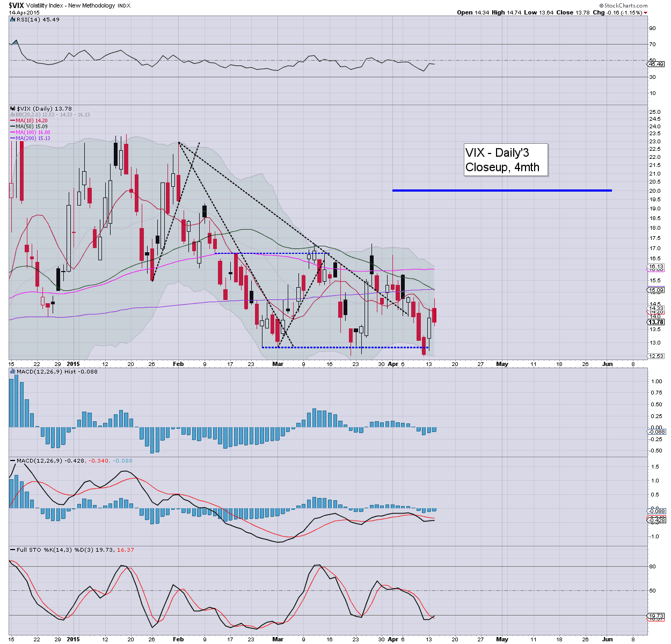Click the bold 13.78 price tag on right axis

pos(657,322)
